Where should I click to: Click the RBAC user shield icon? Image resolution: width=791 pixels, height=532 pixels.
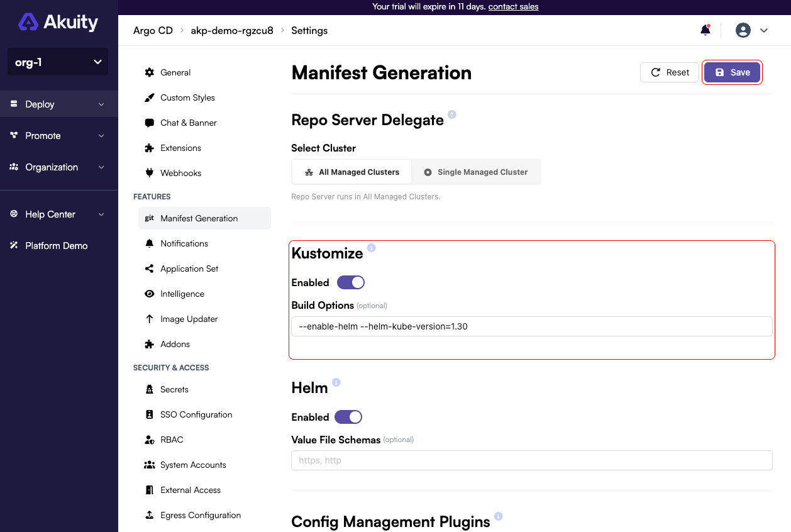[150, 440]
